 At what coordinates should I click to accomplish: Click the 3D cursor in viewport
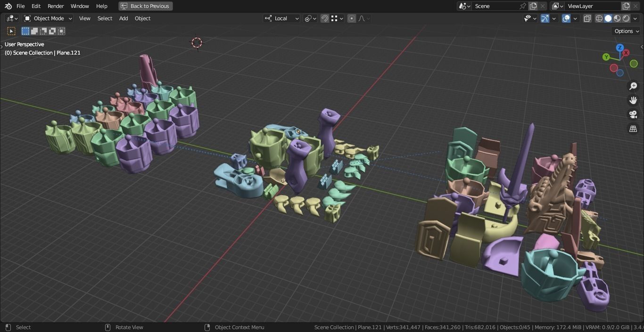(197, 43)
